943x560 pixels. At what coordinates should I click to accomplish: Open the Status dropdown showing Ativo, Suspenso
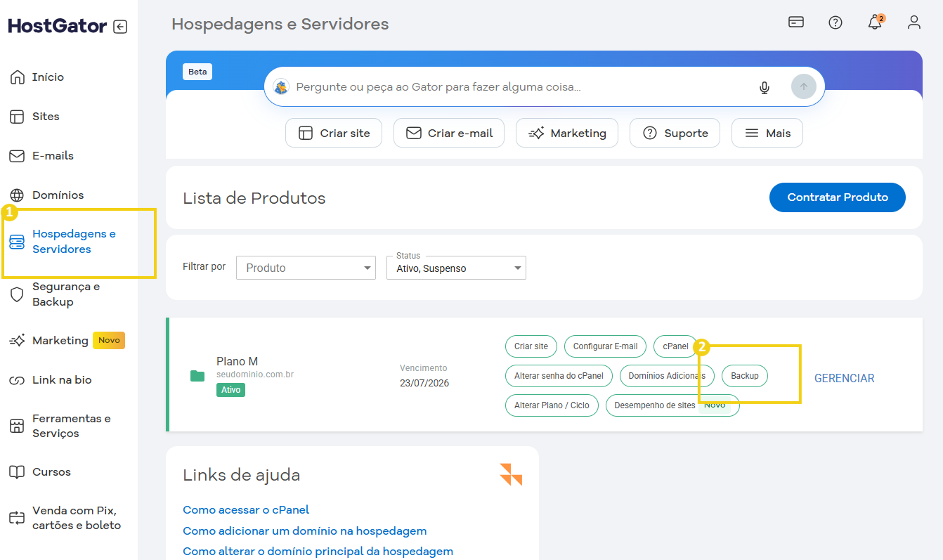tap(456, 268)
